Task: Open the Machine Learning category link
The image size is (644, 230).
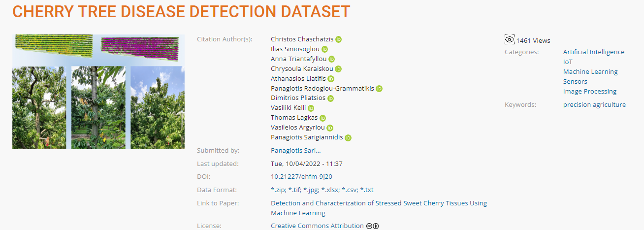Action: (590, 71)
